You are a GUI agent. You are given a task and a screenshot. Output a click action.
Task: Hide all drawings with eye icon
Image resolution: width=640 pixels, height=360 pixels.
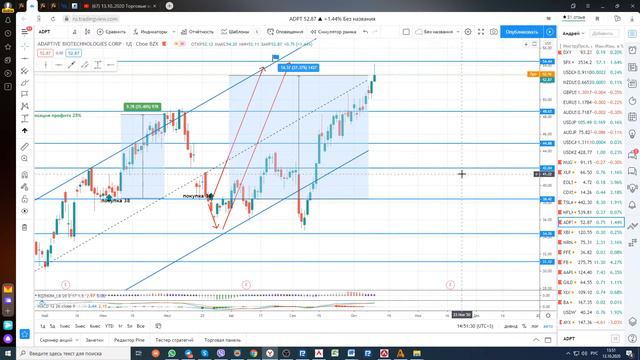pos(25,211)
